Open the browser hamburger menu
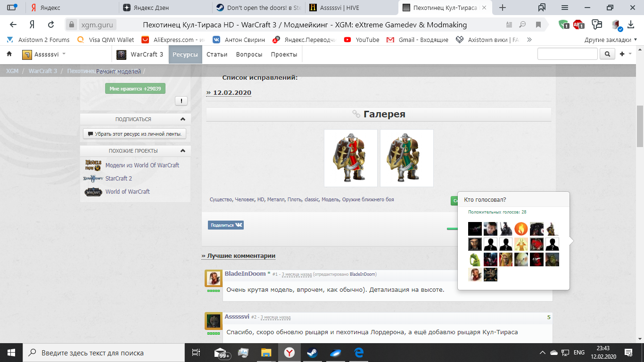The height and width of the screenshot is (362, 644). 565,8
